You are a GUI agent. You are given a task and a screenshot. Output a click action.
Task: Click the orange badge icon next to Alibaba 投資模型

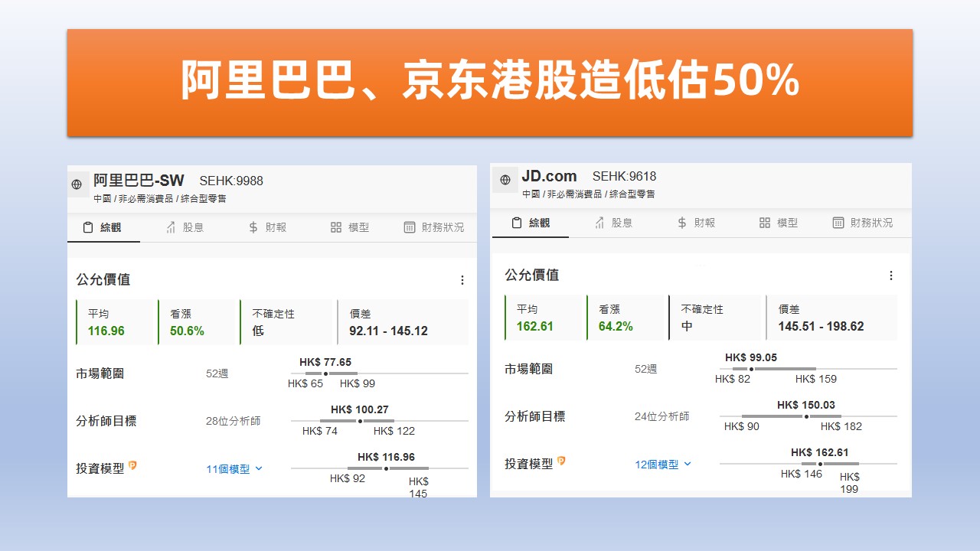tap(132, 465)
